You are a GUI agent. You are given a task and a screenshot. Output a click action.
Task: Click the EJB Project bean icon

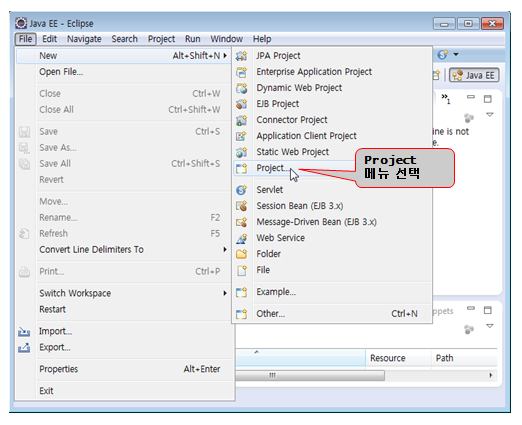click(242, 104)
